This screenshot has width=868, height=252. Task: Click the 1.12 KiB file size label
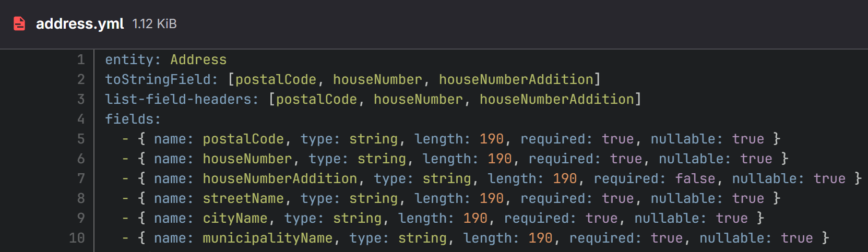point(154,23)
